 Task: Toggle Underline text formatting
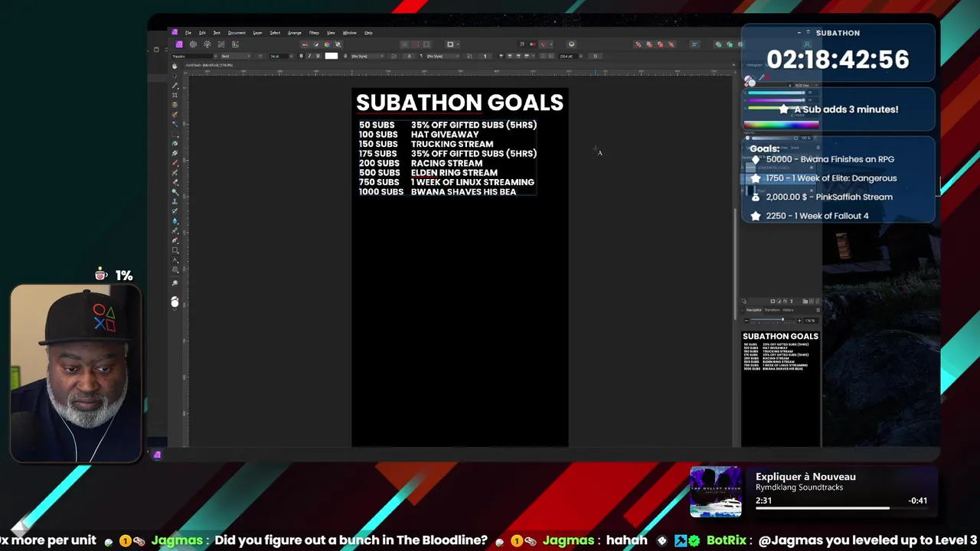coord(318,56)
